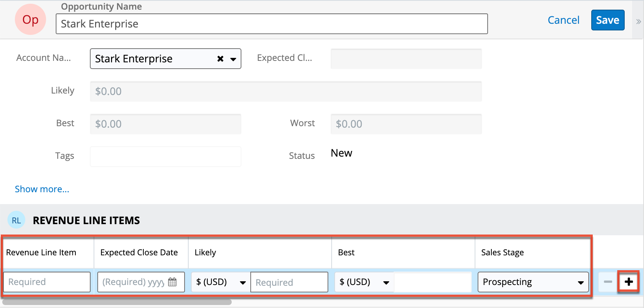Click the Opportunity Name text field
644x308 pixels.
point(271,24)
